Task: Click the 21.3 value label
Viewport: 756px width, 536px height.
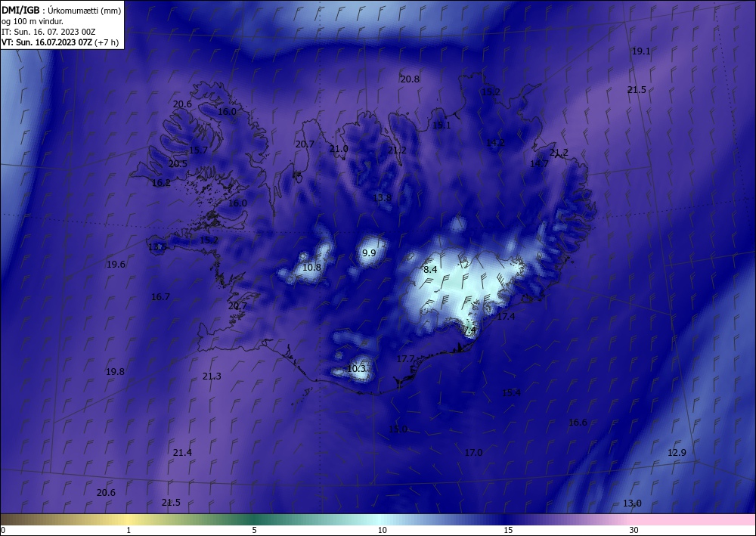Action: 212,376
